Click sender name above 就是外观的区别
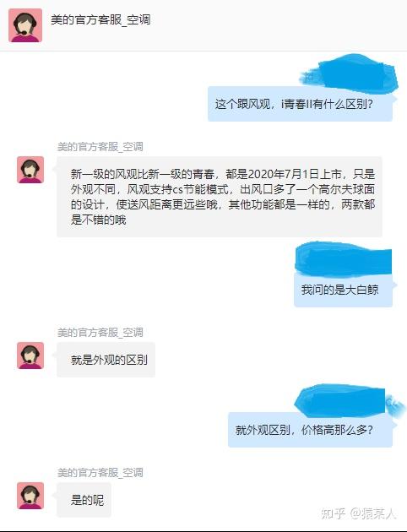Image resolution: width=407 pixels, height=532 pixels. pyautogui.click(x=100, y=333)
